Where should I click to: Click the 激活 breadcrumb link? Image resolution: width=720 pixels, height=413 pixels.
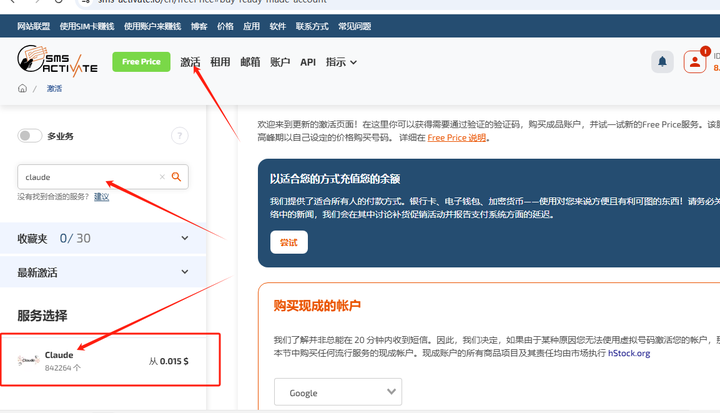click(54, 88)
